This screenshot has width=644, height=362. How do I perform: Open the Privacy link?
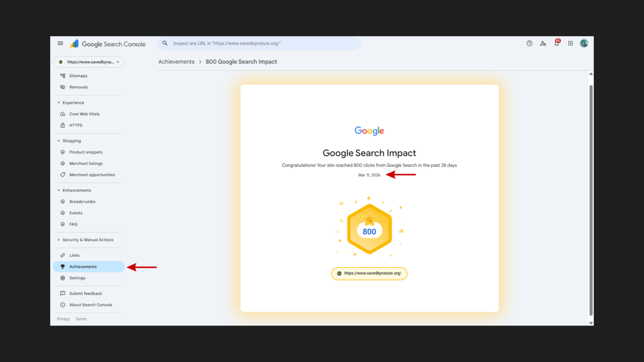pyautogui.click(x=63, y=319)
